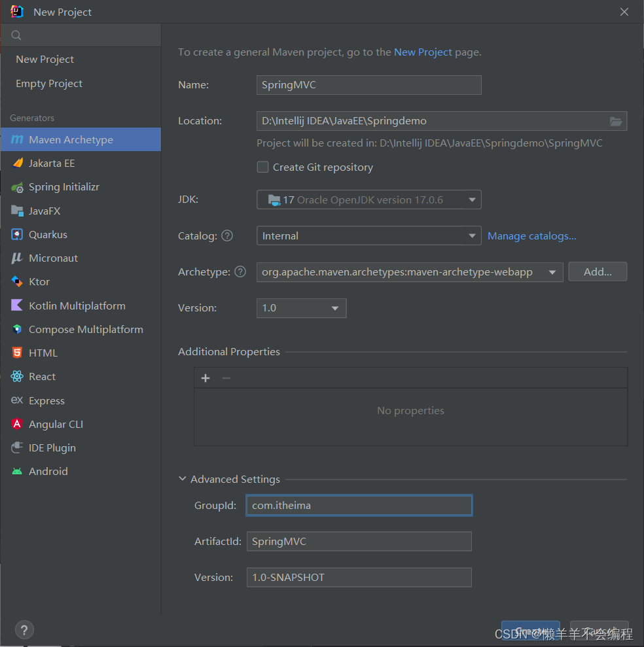The image size is (644, 647).
Task: Enable Create Git repository checkbox
Action: (x=262, y=167)
